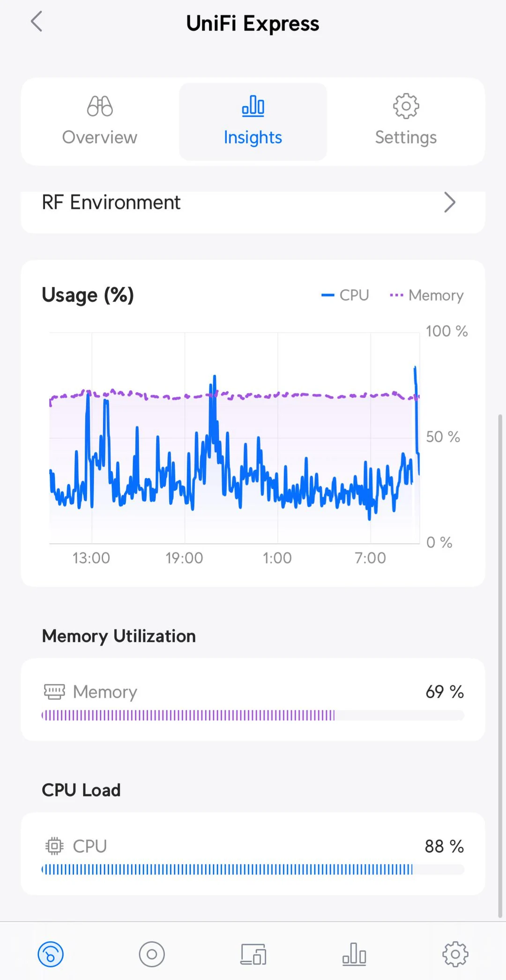The width and height of the screenshot is (506, 980).
Task: Expand the RF Environment chevron
Action: (x=450, y=202)
